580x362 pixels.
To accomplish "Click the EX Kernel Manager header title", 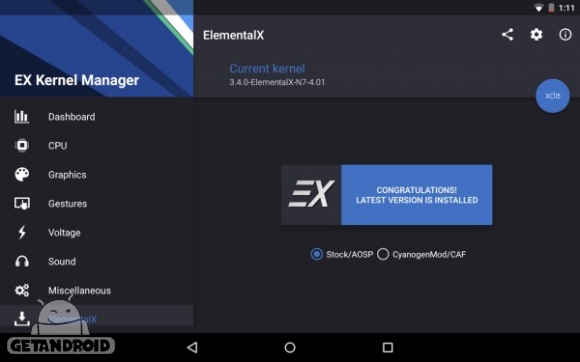I will 77,80.
